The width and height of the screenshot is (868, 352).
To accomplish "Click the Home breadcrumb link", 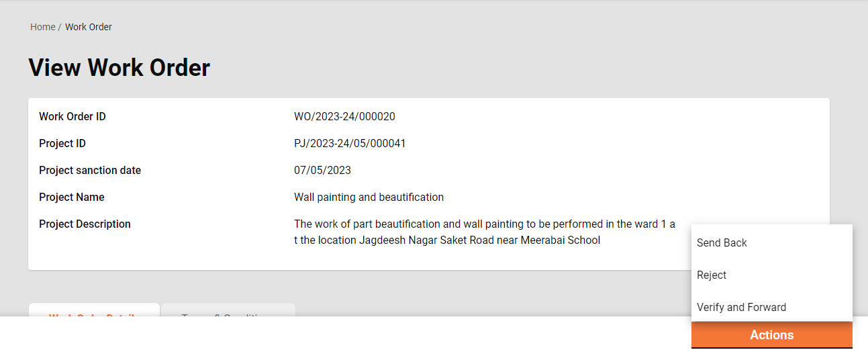I will click(x=42, y=28).
